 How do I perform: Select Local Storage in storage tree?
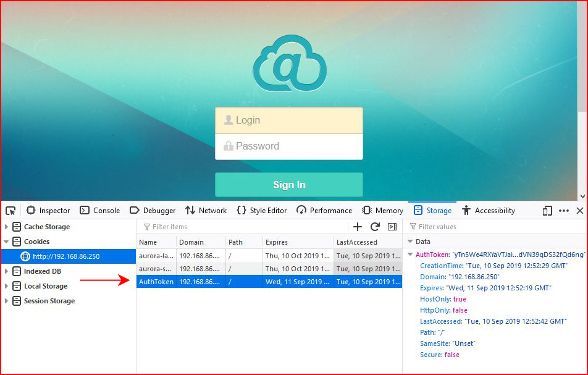pos(45,286)
